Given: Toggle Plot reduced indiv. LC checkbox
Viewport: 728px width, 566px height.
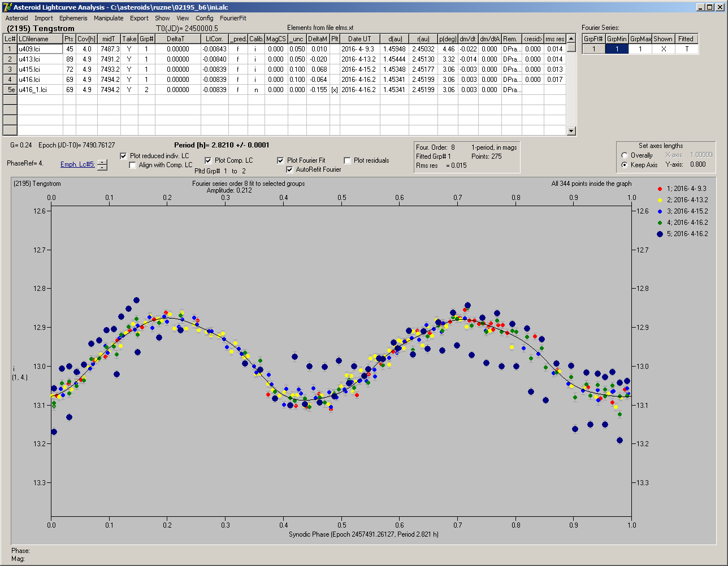Looking at the screenshot, I should pos(124,156).
